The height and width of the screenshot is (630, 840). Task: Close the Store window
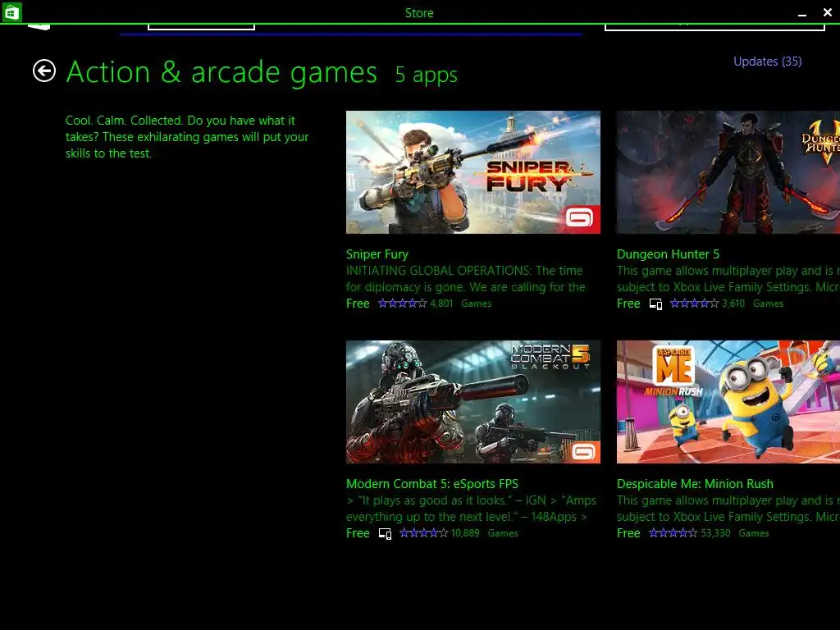click(827, 12)
